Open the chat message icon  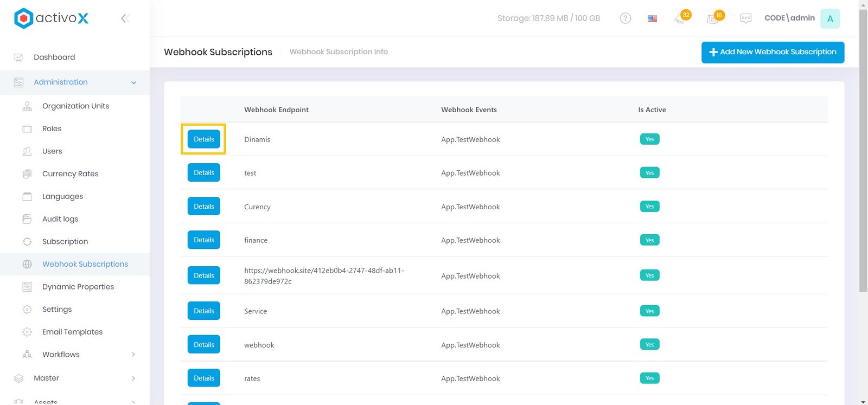pyautogui.click(x=746, y=18)
